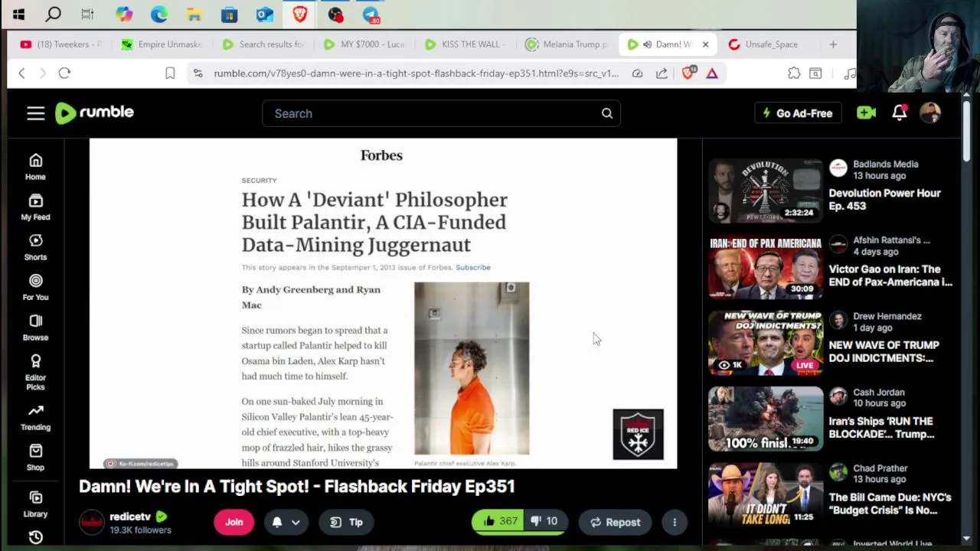Expand notification options chevron
The width and height of the screenshot is (980, 551).
(296, 522)
